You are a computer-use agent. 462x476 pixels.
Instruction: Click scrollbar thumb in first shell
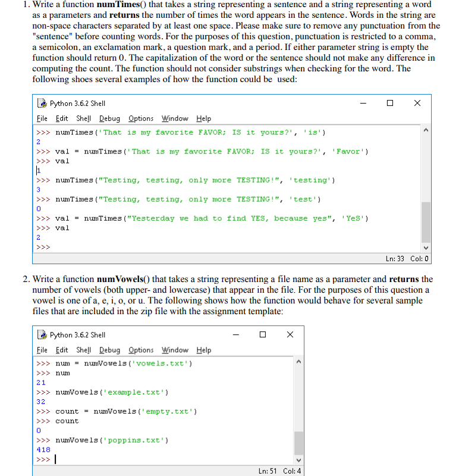point(426,222)
